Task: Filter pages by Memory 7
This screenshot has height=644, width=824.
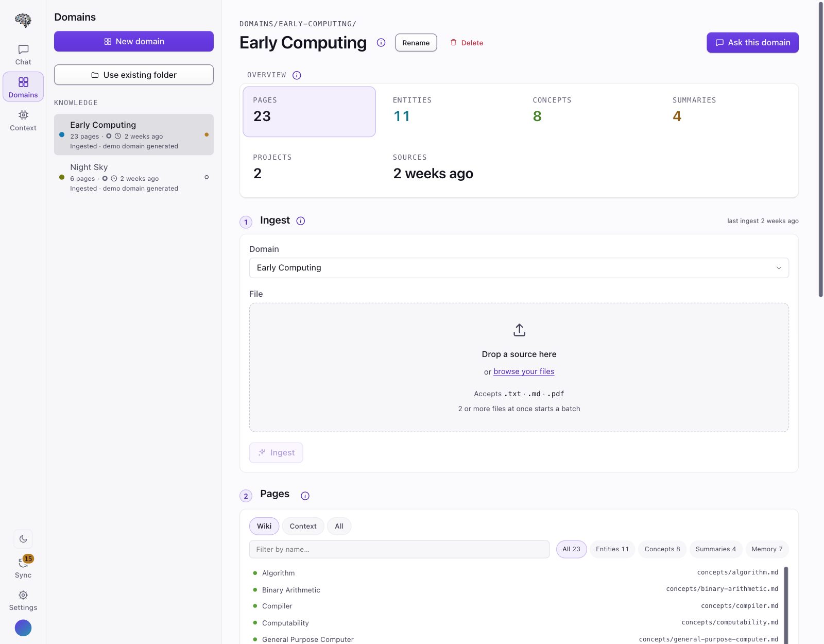Action: 767,549
